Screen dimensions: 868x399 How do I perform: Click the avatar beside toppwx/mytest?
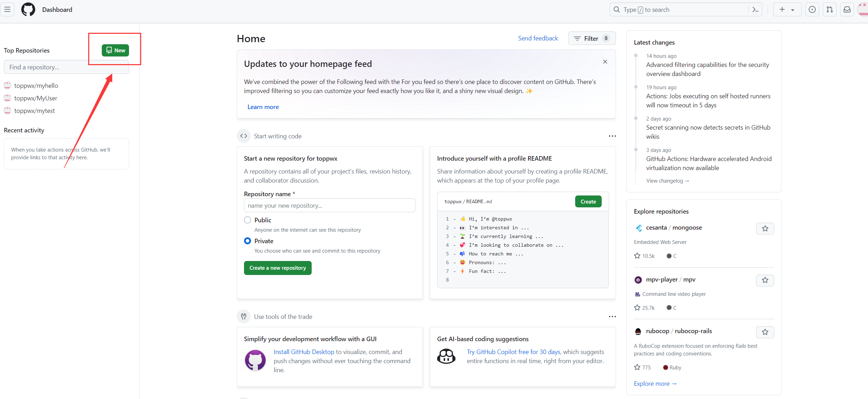pos(7,110)
